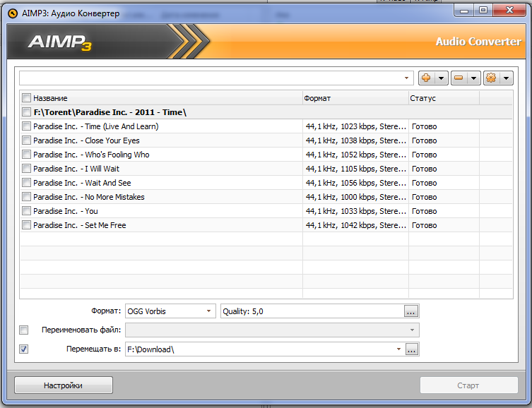Open Quality settings with the ellipsis button
This screenshot has height=408, width=532.
point(411,311)
